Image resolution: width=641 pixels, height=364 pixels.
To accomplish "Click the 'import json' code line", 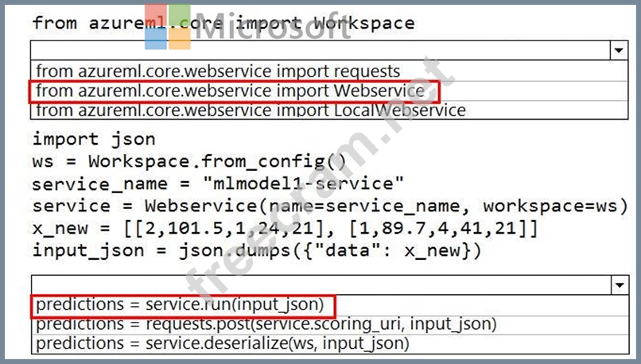I will pos(94,139).
